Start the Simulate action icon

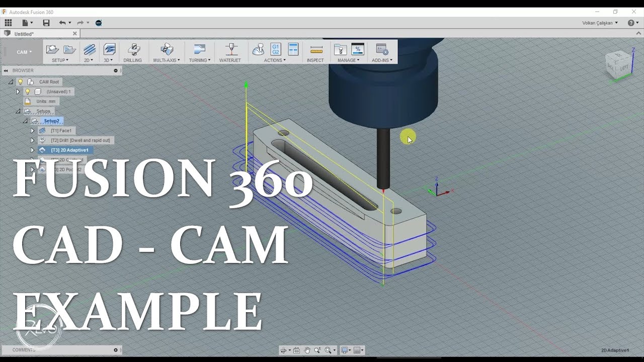click(258, 49)
